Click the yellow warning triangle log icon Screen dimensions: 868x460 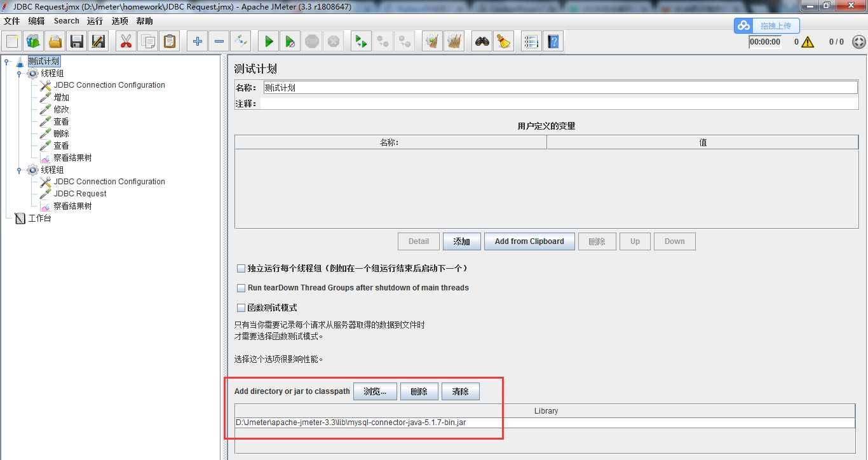coord(808,42)
